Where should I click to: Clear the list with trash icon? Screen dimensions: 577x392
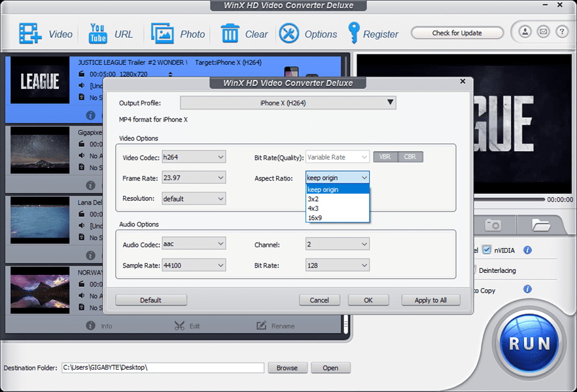tap(230, 33)
